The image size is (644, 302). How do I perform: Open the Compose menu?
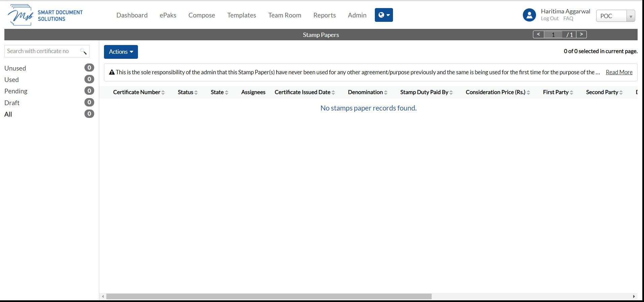point(202,15)
